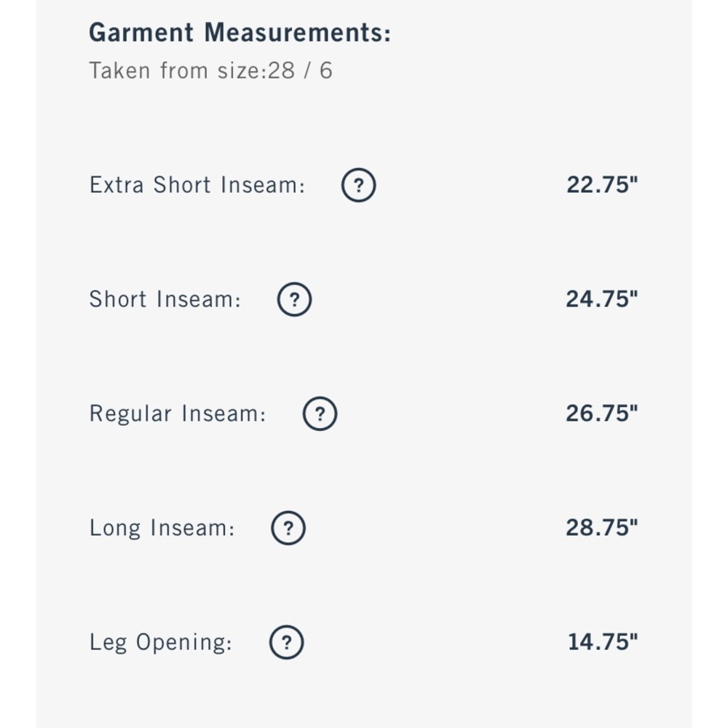The image size is (728, 728).
Task: Click the 22.75" measurement value
Action: [x=602, y=185]
